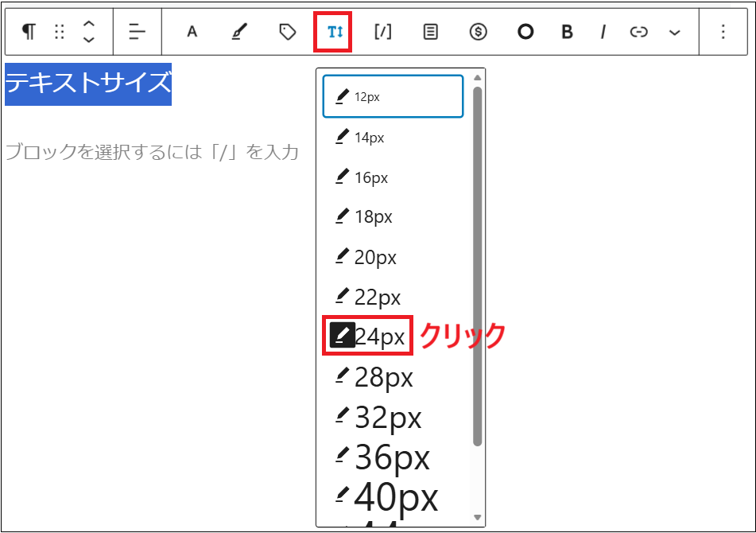This screenshot has width=756, height=533.
Task: Click the block drag handle dots
Action: tap(59, 32)
